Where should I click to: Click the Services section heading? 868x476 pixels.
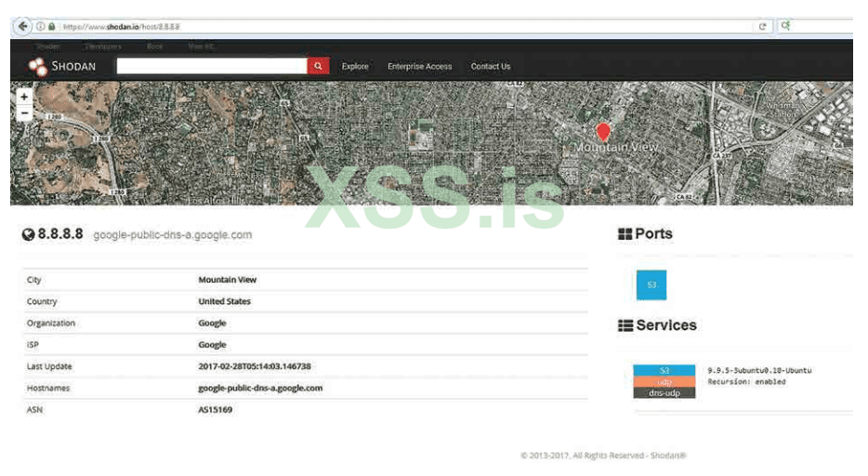point(666,324)
